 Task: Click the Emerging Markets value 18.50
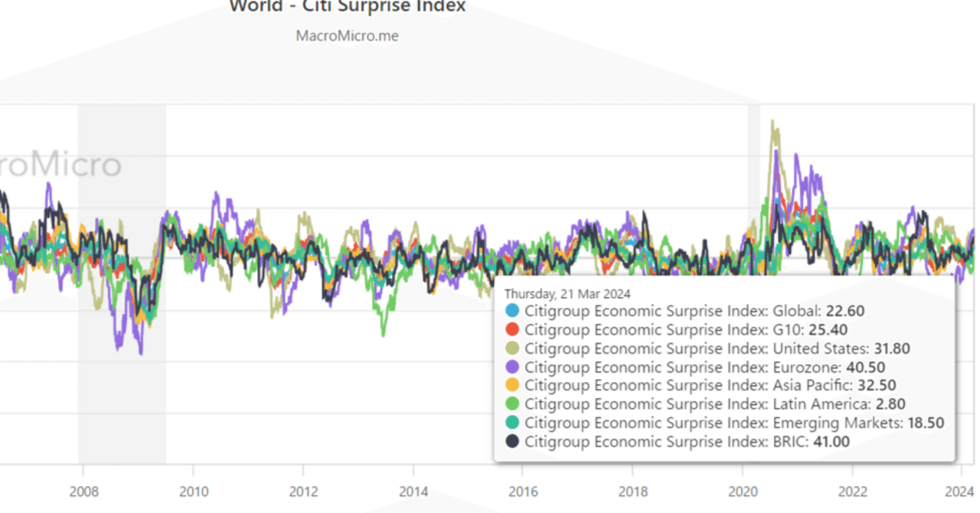tap(924, 423)
